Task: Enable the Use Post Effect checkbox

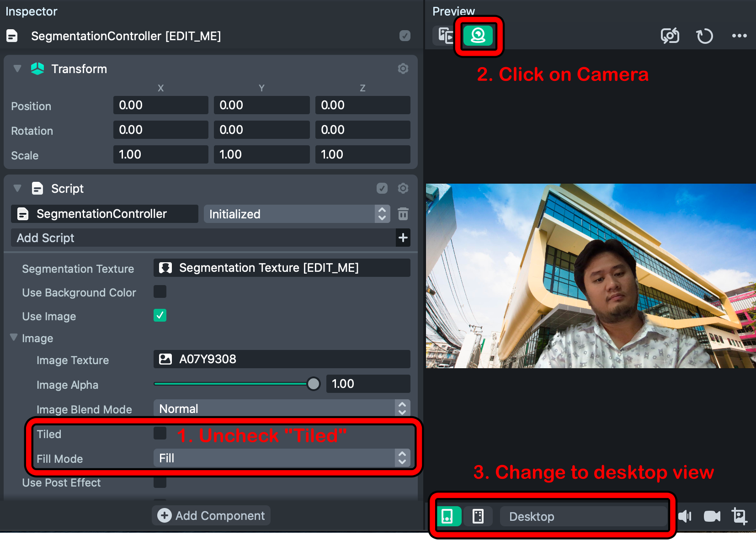Action: click(x=160, y=482)
